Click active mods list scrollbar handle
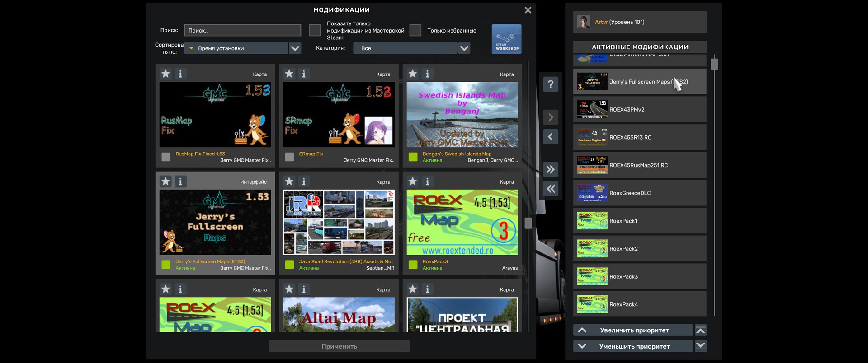The height and width of the screenshot is (363, 868). [x=714, y=64]
